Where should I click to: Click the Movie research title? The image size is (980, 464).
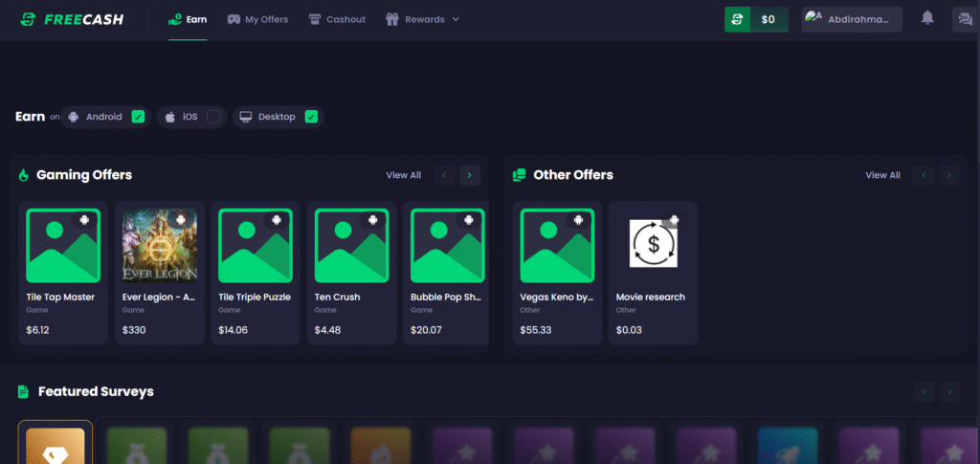pos(651,298)
